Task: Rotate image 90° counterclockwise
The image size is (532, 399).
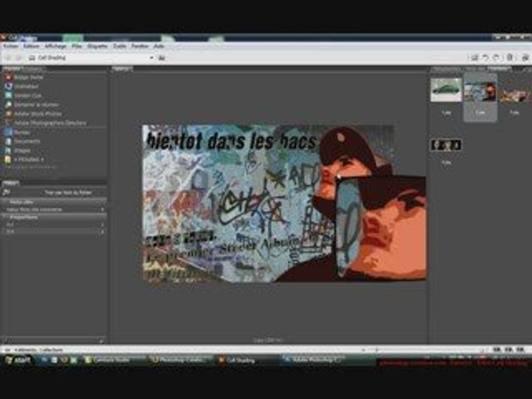Action: 486,58
